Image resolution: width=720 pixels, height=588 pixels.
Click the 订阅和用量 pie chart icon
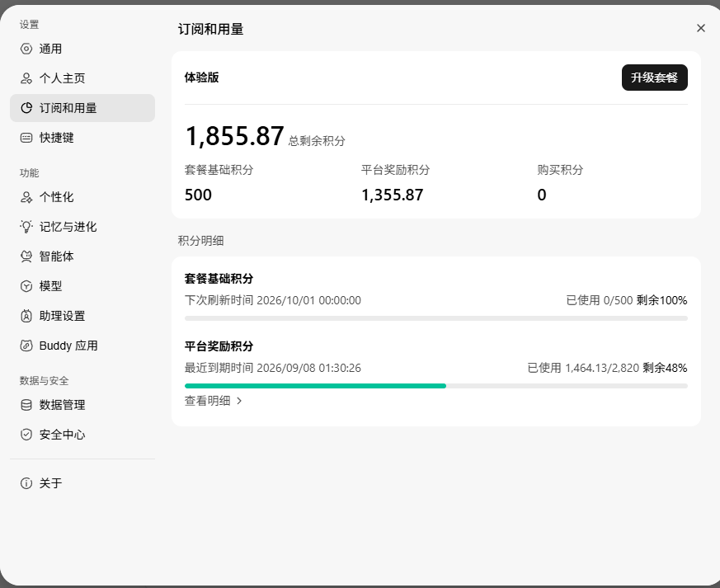(26, 108)
